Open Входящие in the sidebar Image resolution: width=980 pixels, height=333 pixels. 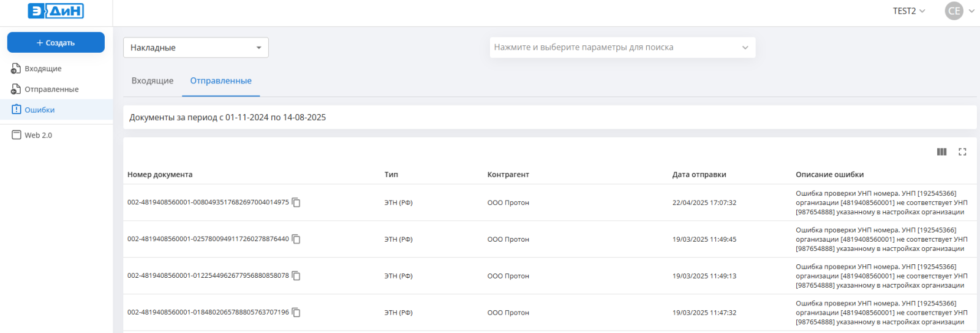43,69
